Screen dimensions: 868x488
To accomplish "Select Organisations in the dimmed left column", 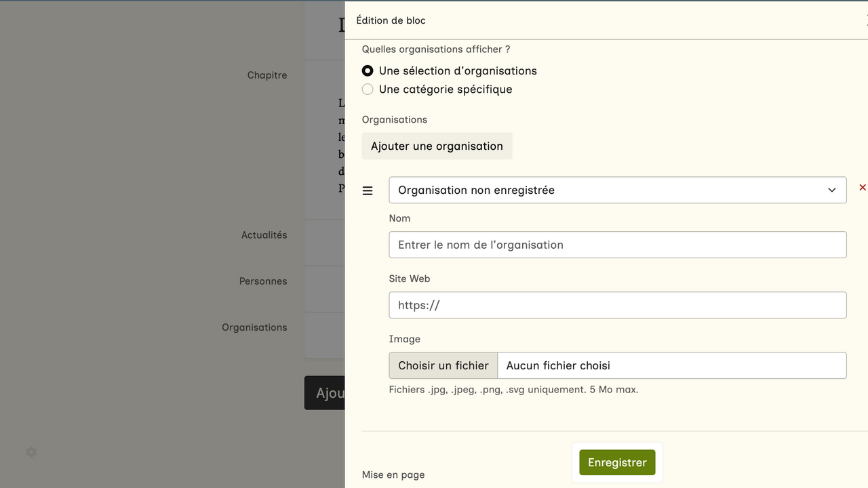I will 254,327.
